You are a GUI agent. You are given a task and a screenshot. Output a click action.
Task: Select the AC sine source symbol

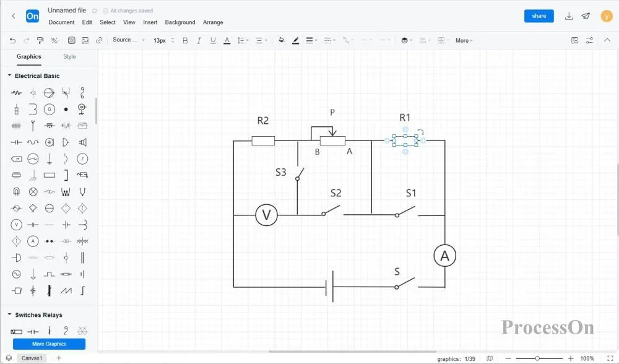click(x=16, y=274)
